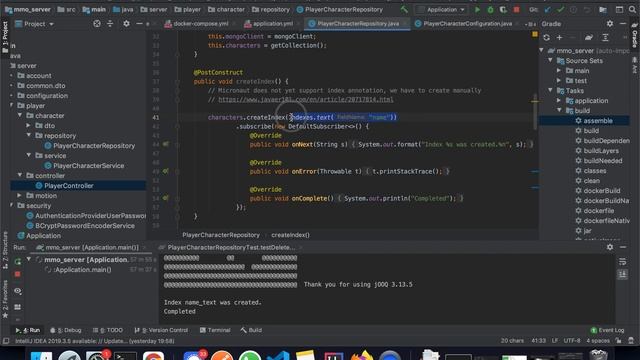640x360 pixels.
Task: Collapse the build task group in Gradle
Action: click(559, 111)
